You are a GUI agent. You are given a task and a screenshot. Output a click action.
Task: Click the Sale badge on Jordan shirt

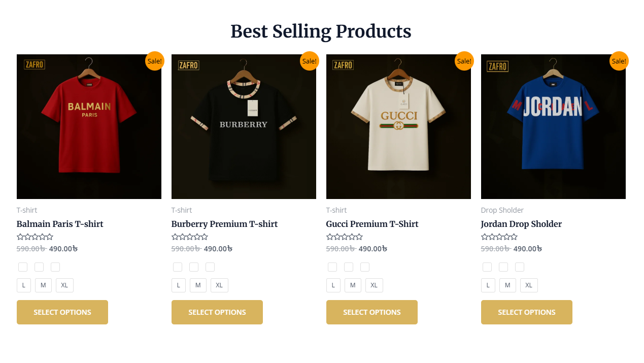(619, 61)
